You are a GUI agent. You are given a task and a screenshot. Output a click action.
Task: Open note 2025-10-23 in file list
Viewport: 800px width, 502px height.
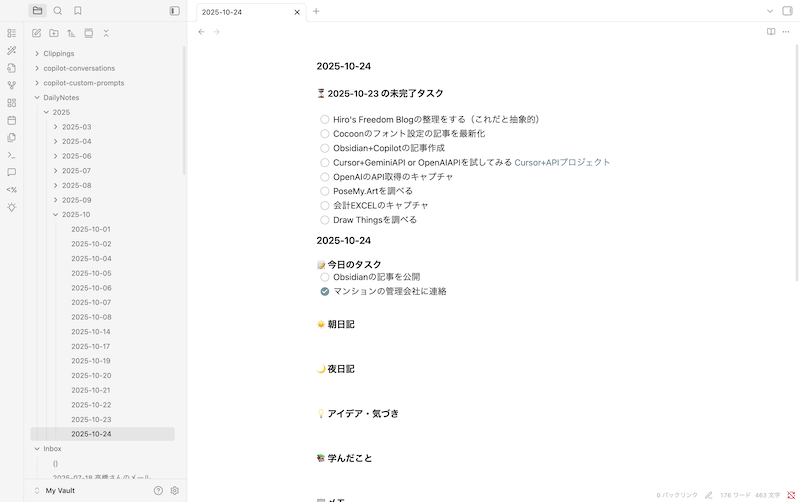coord(91,420)
